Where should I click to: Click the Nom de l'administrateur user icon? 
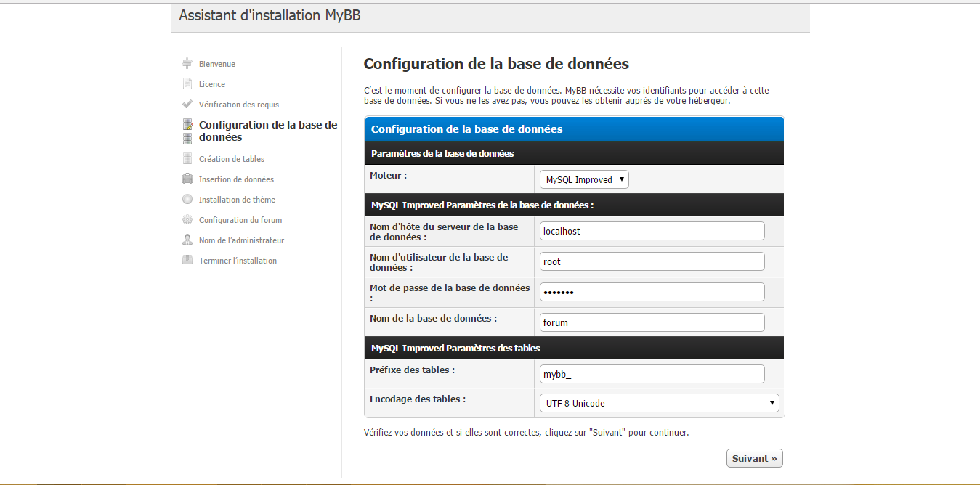click(x=187, y=240)
